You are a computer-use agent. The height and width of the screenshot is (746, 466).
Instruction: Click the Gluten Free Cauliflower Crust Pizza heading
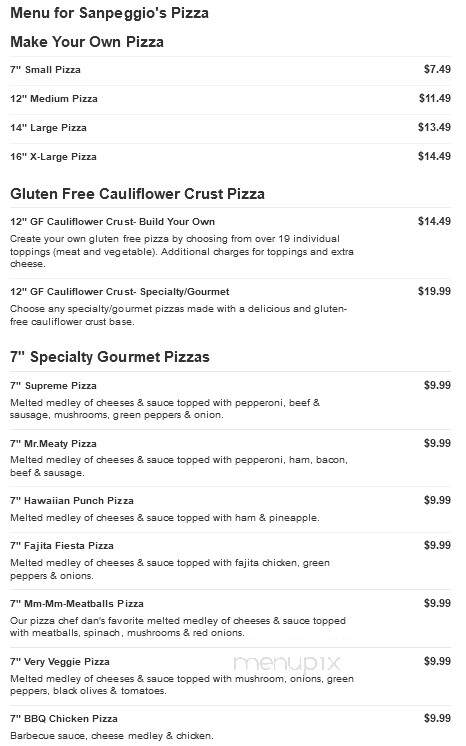click(138, 194)
